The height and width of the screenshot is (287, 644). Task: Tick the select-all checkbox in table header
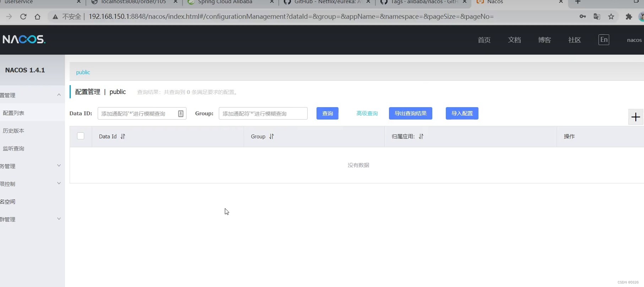point(81,136)
